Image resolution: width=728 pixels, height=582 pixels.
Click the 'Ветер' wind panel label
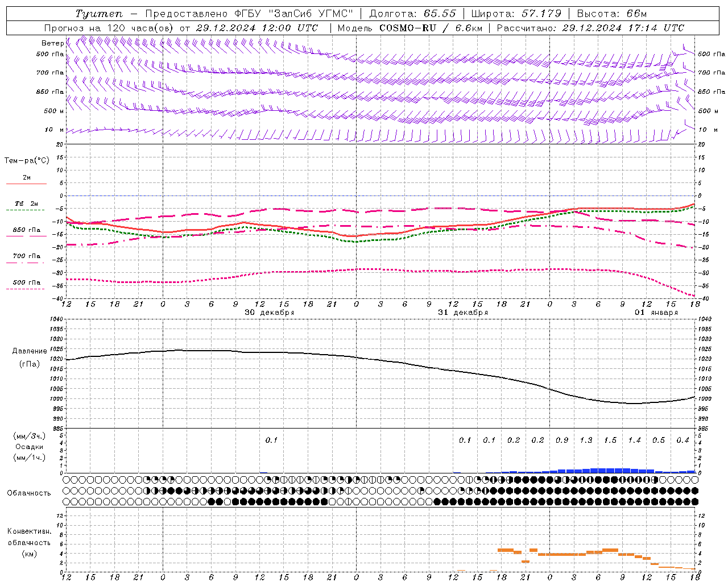tap(53, 43)
